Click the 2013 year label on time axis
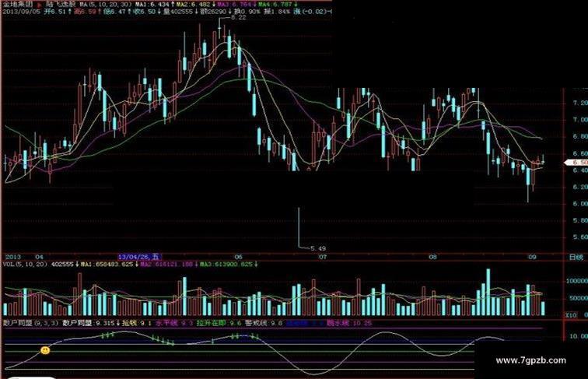 (x=13, y=257)
